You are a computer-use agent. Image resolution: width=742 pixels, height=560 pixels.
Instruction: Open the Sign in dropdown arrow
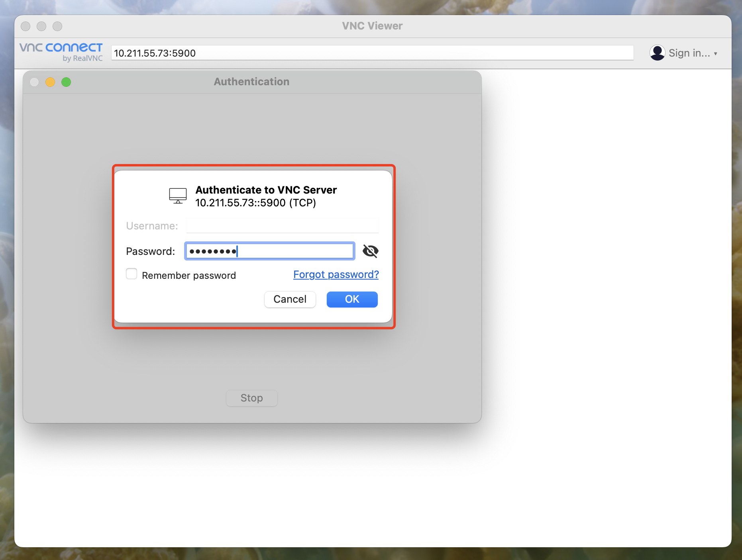coord(716,53)
